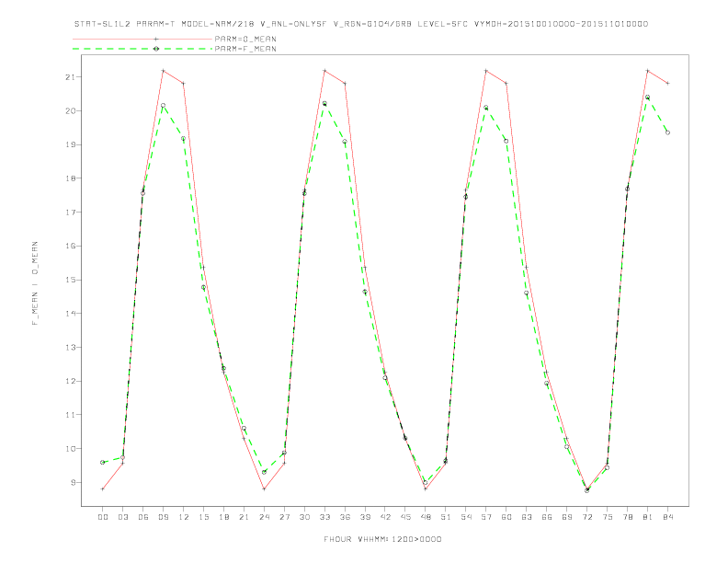Click the x-axis tick label 57

[x=486, y=517]
